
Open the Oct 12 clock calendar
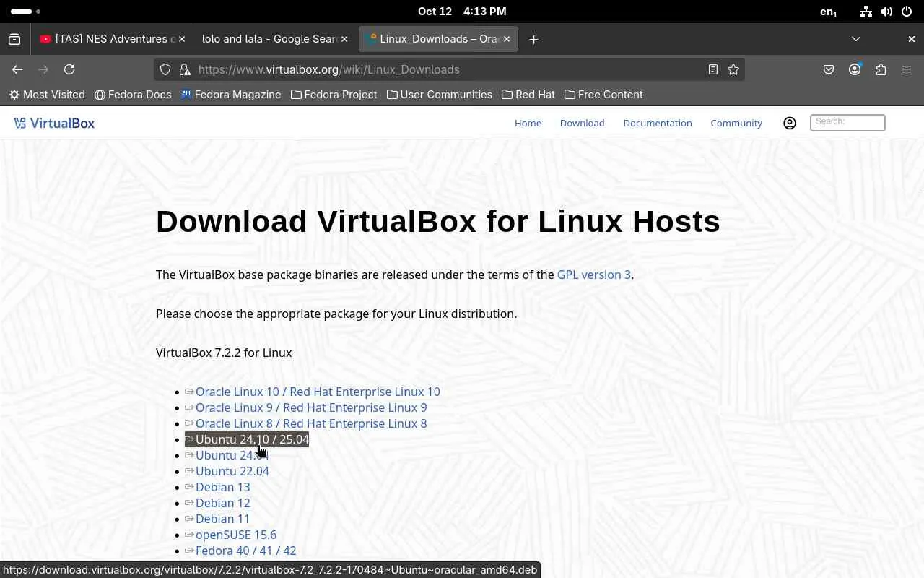tap(462, 12)
